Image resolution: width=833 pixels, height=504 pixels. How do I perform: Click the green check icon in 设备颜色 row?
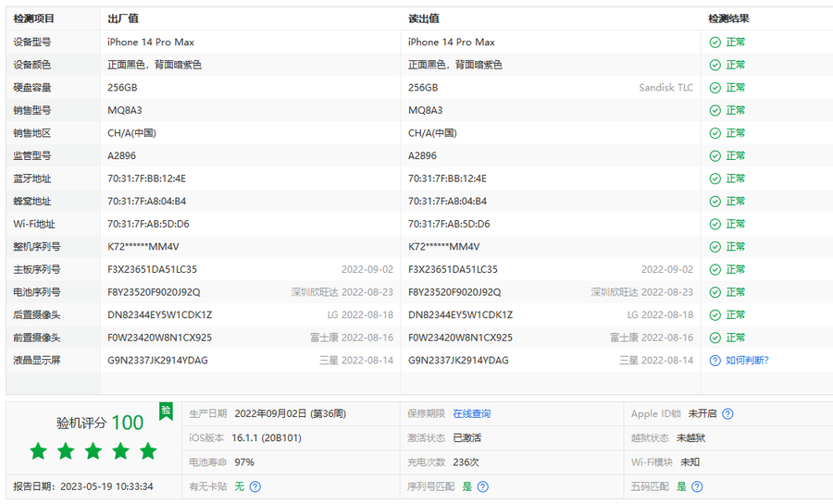[715, 66]
